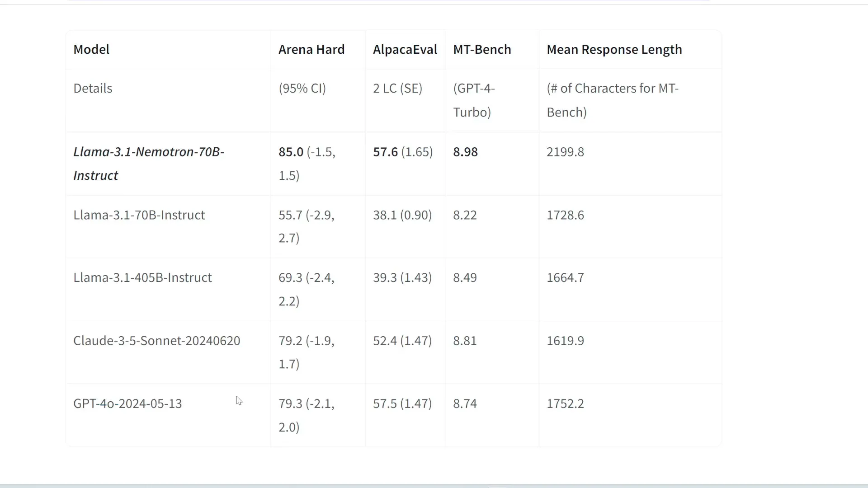
Task: Click the Model column header
Action: point(91,50)
